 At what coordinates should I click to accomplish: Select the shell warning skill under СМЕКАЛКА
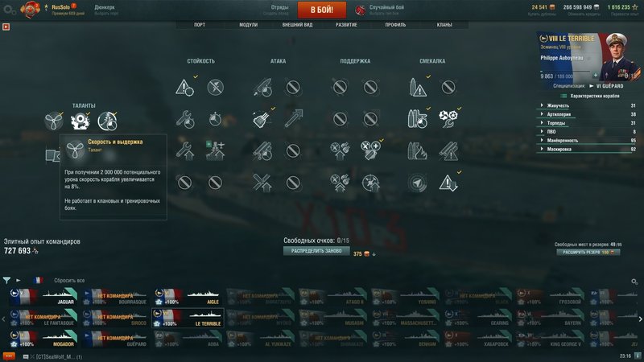coord(418,87)
